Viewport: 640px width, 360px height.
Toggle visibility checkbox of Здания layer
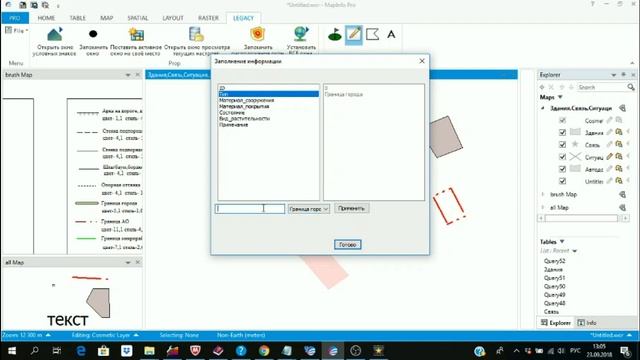[x=562, y=132]
